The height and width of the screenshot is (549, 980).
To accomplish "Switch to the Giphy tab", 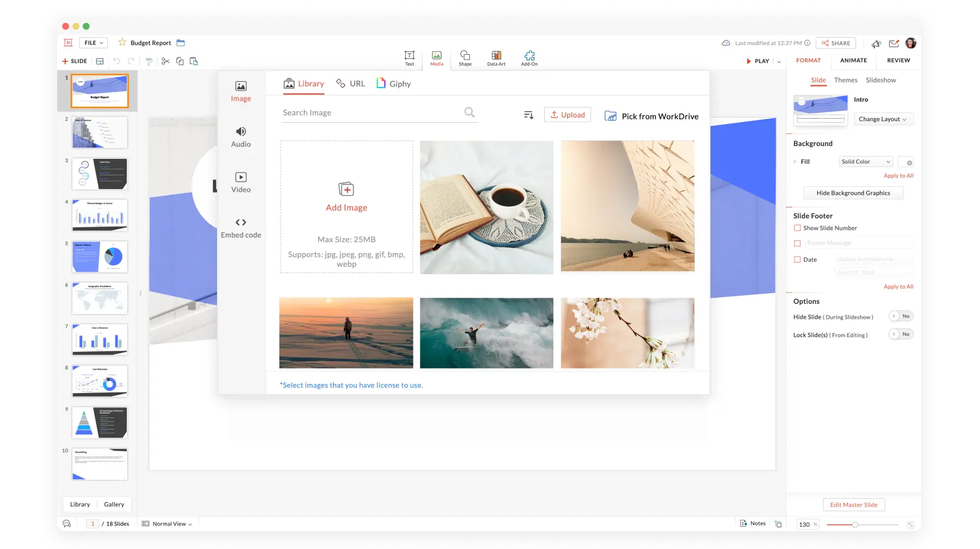I will pos(393,84).
